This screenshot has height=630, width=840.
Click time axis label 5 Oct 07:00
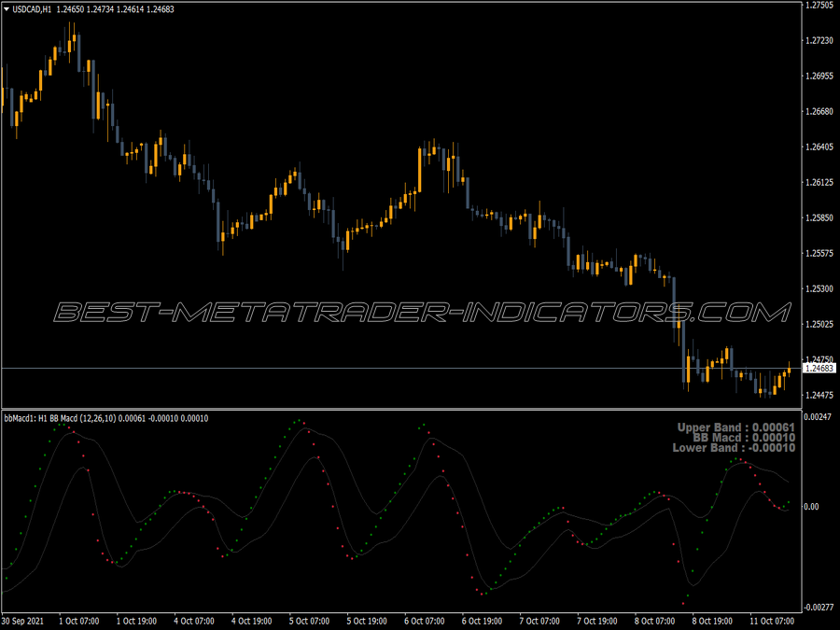point(309,621)
